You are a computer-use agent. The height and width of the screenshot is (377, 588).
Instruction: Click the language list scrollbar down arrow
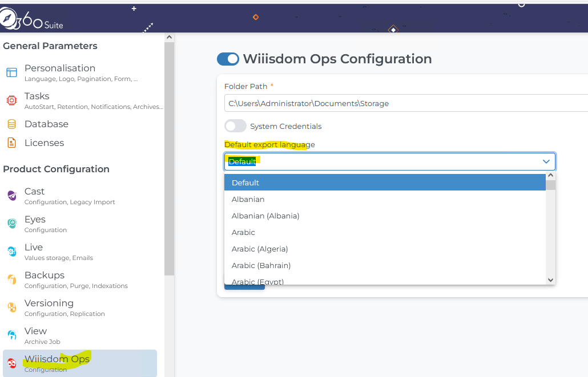pos(550,279)
